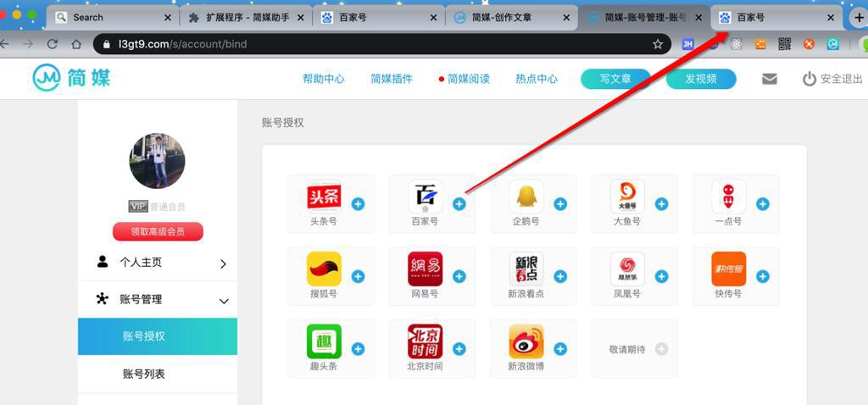Viewport: 868px width, 405px height.
Task: Click the 头条号 platform logo
Action: (324, 197)
